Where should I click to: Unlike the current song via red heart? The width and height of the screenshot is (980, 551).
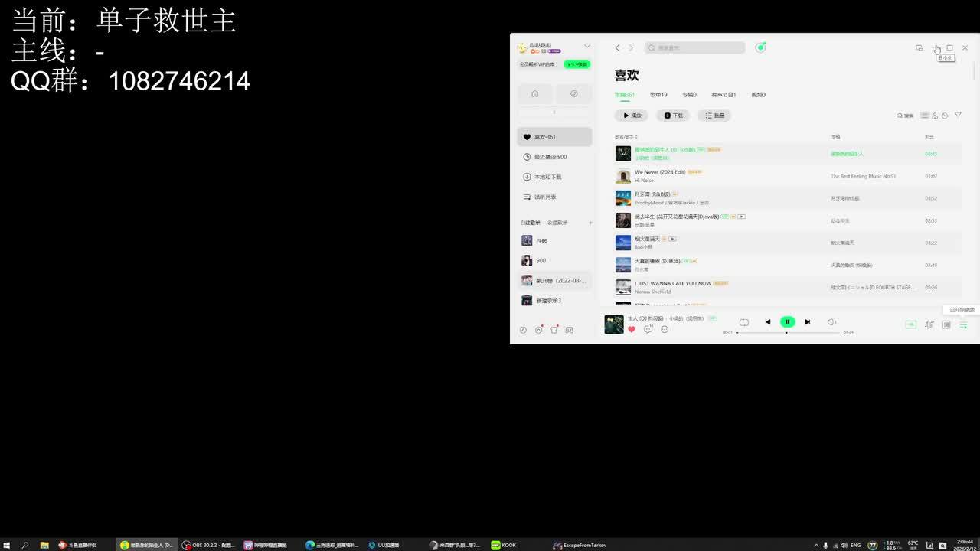tap(632, 329)
